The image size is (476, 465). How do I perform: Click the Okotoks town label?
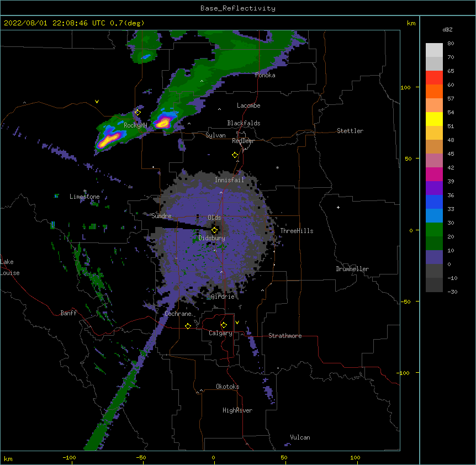(x=228, y=387)
